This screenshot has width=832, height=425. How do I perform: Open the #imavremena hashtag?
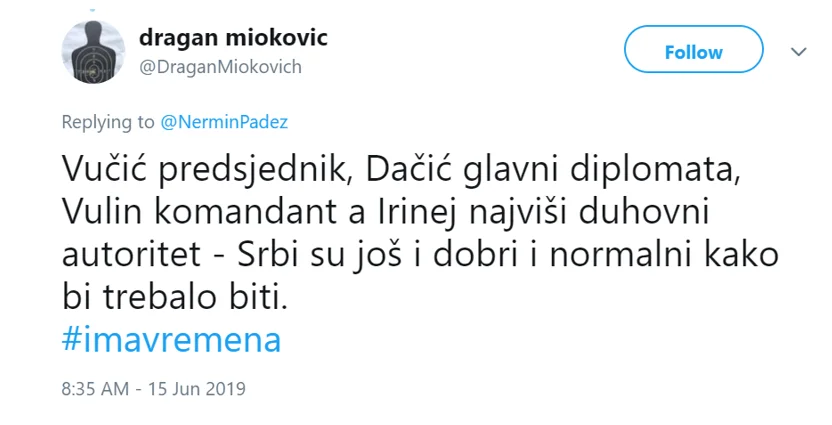[171, 340]
